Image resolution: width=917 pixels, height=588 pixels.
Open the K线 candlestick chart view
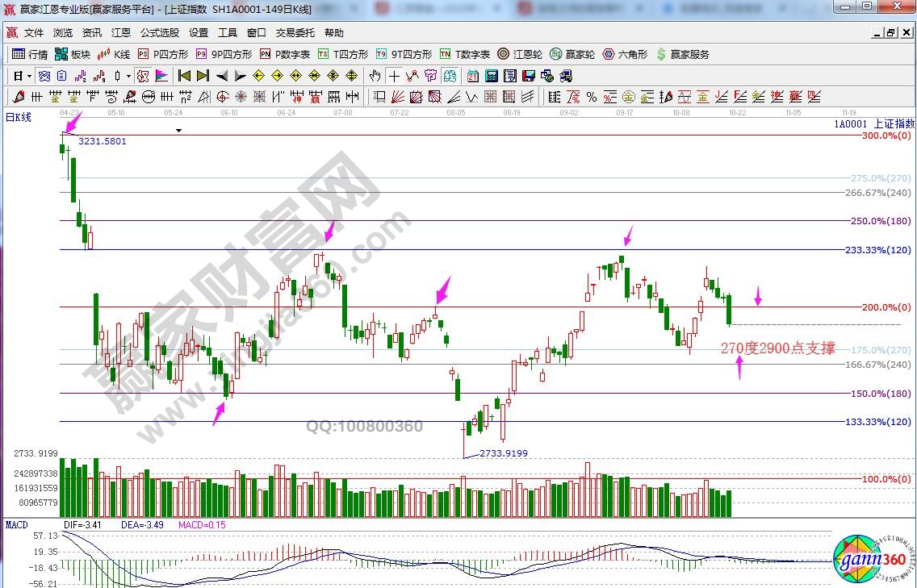coord(114,54)
